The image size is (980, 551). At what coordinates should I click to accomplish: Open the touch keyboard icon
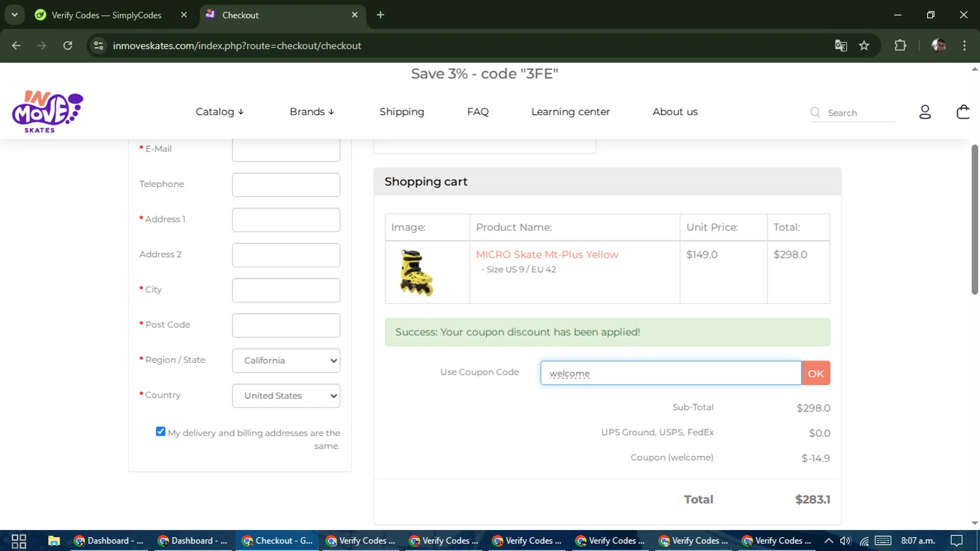883,541
